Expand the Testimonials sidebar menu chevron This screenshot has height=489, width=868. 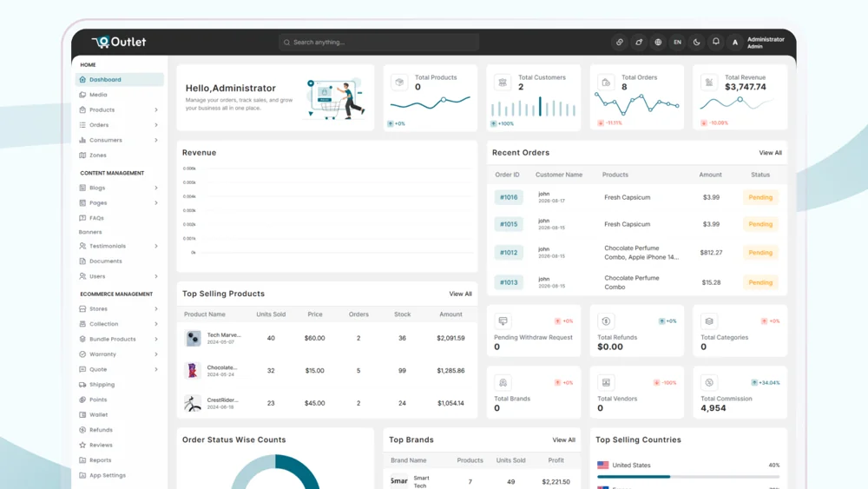click(156, 246)
